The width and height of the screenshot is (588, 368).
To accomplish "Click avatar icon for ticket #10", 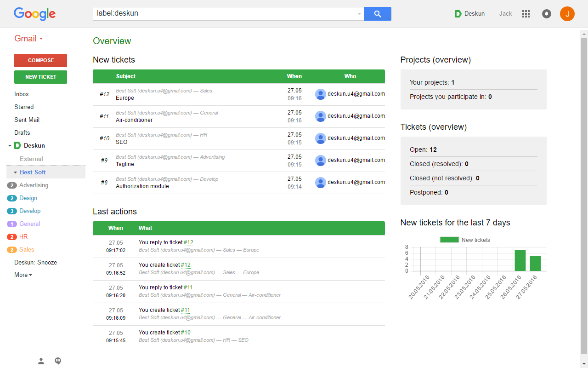I will tap(321, 138).
